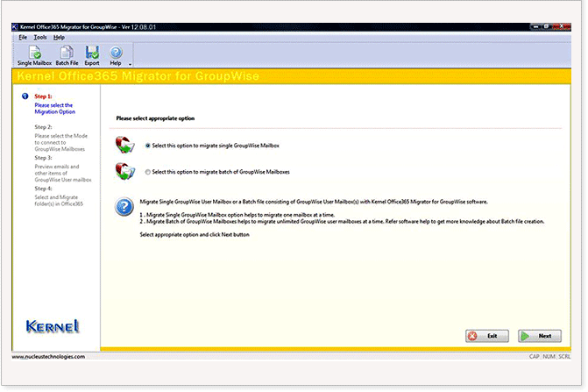Viewport: 588px width, 392px height.
Task: Click the Step 2 label
Action: 43,127
